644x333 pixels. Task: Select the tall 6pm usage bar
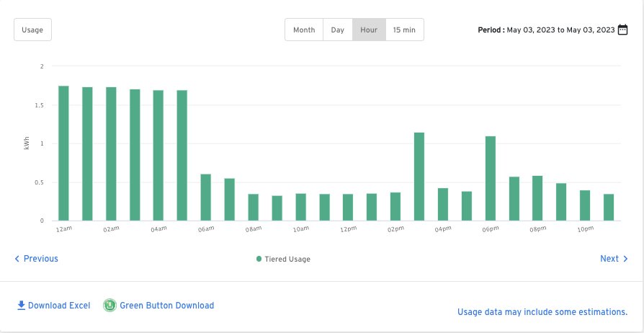(491, 178)
